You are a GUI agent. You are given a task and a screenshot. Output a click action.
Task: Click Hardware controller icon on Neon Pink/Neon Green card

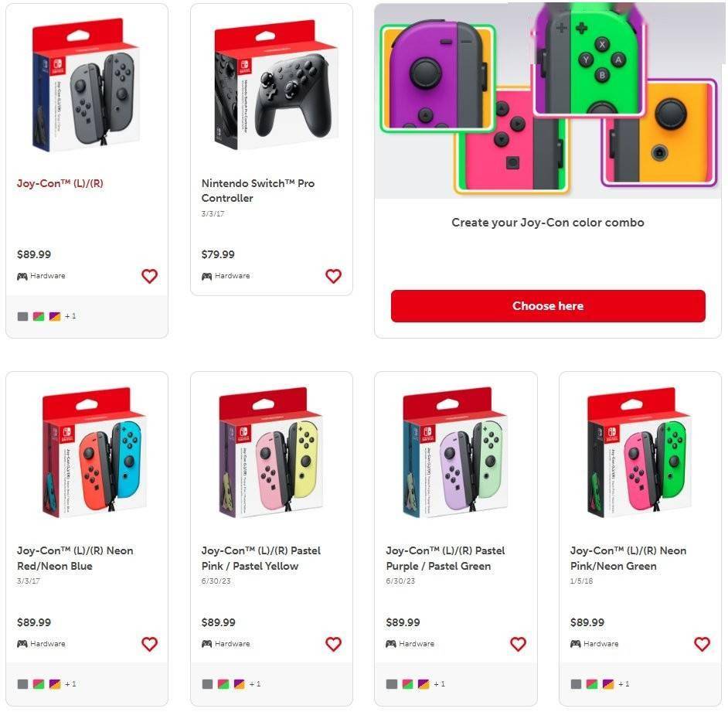tap(575, 644)
